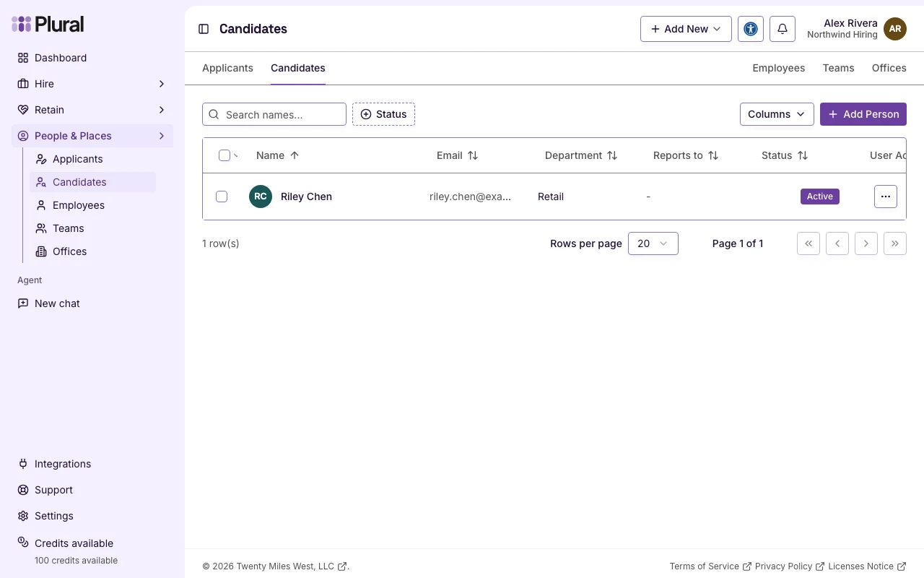Select the Candidates tab
Screen dimensions: 924x578
298,68
